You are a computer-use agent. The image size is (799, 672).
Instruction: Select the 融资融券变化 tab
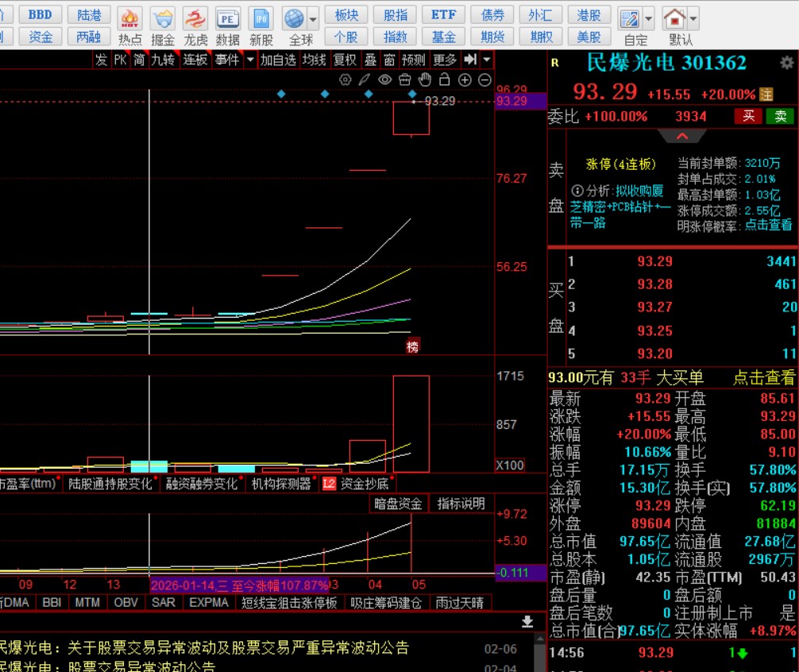[202, 484]
